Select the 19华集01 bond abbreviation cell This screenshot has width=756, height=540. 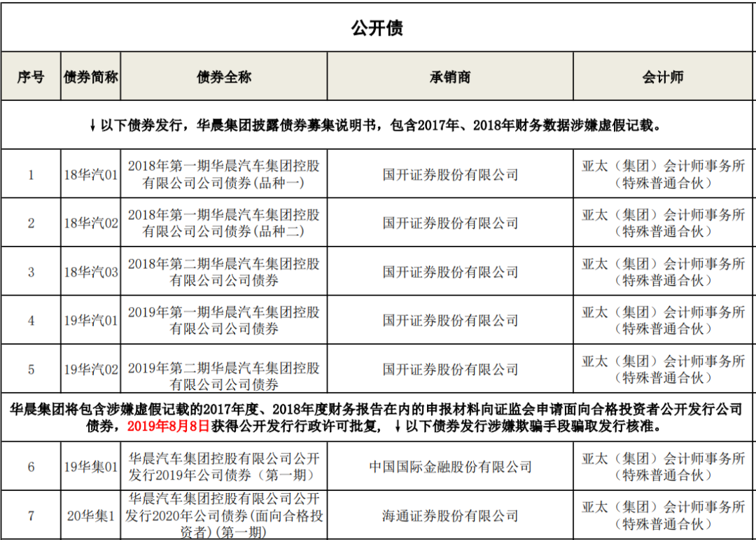click(x=91, y=466)
